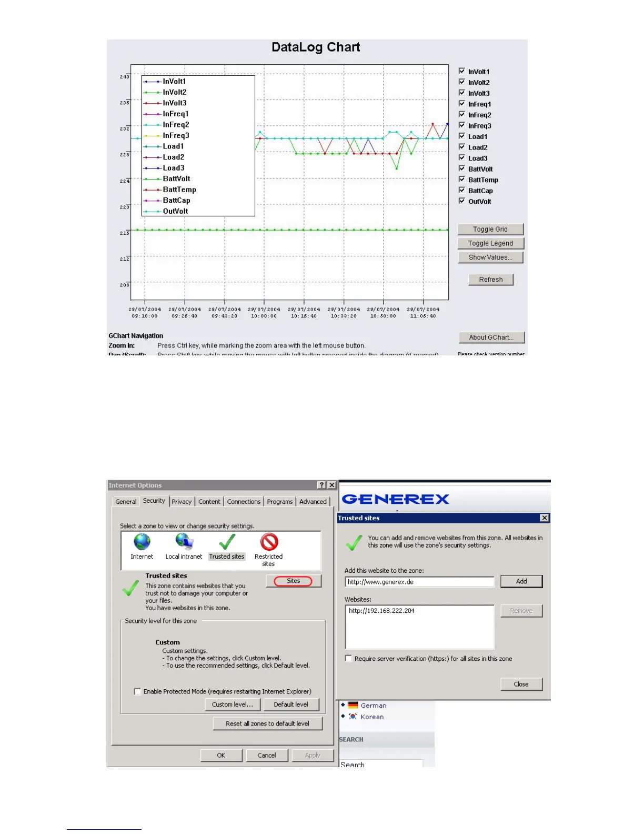The width and height of the screenshot is (644, 834).
Task: Click the Default level button
Action: [x=291, y=704]
